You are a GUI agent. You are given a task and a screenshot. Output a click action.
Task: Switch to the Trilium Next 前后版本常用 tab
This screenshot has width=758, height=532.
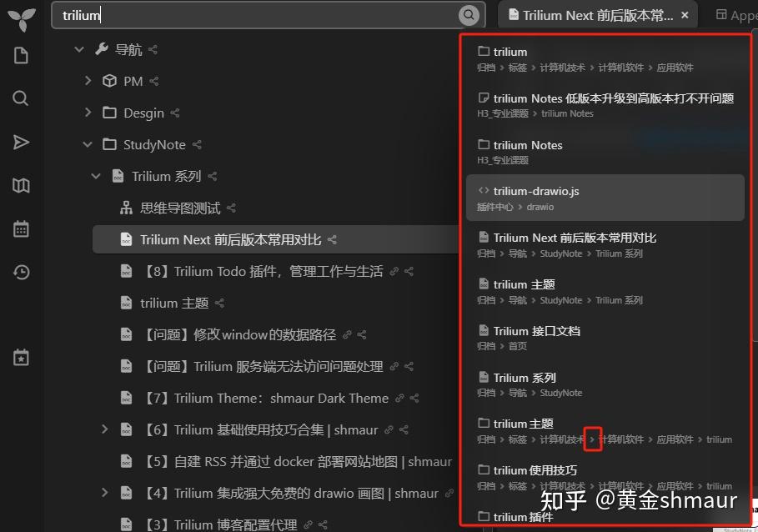pos(592,14)
